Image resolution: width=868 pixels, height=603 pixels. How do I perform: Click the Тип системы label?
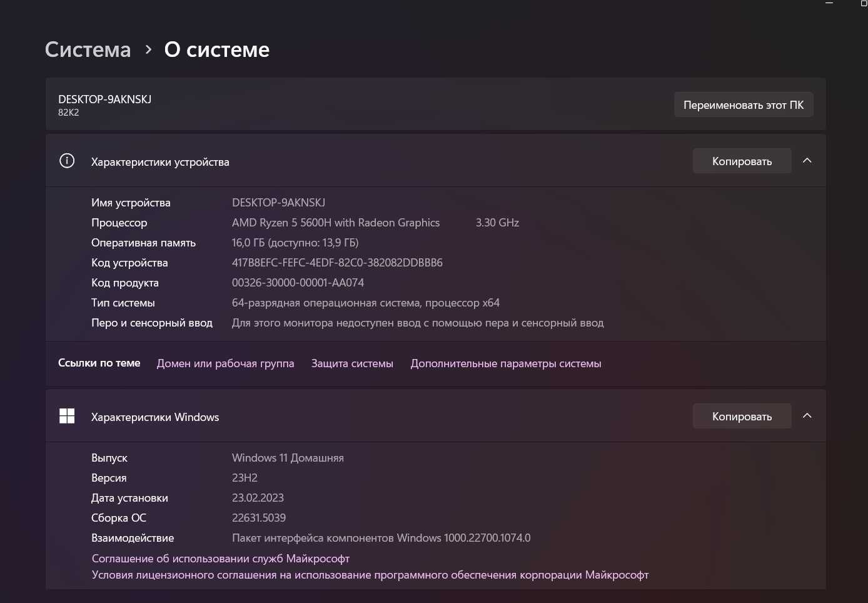tap(123, 303)
